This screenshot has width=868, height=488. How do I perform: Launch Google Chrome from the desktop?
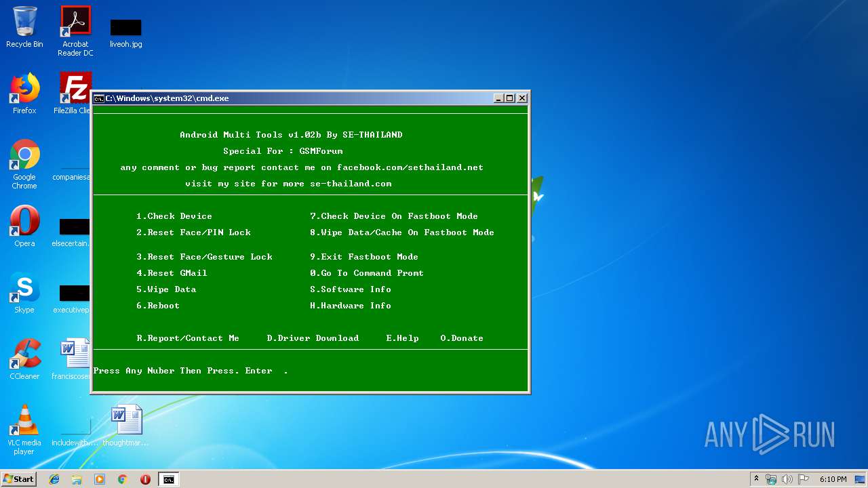24,164
